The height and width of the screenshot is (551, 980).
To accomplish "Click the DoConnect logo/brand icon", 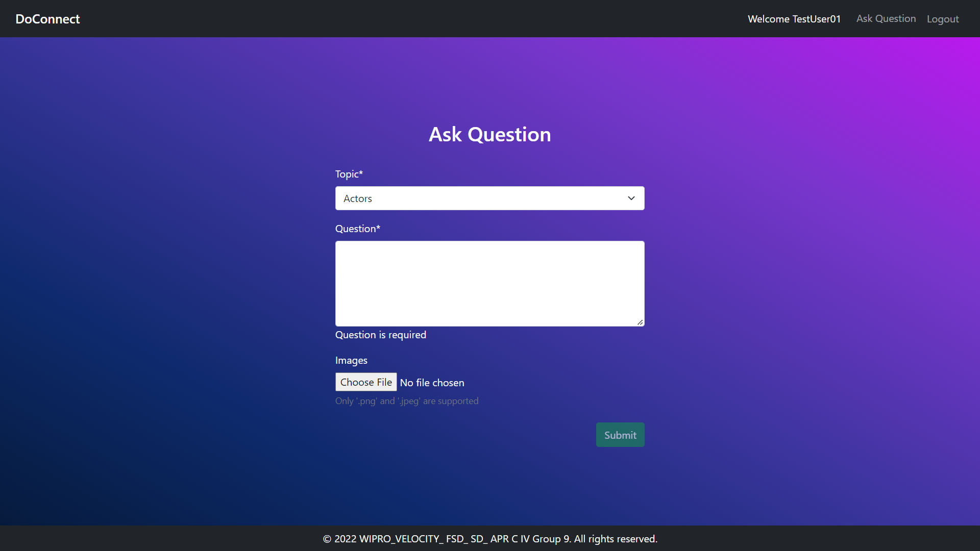I will pyautogui.click(x=47, y=18).
